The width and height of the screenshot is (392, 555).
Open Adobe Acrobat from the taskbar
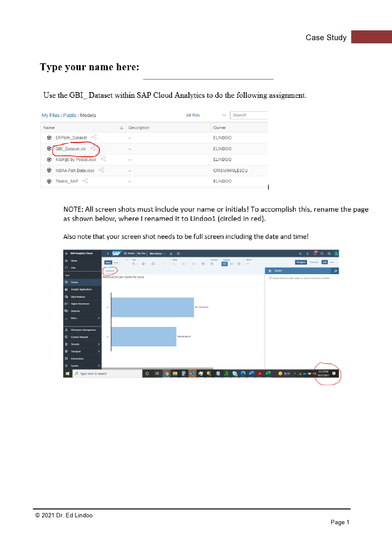click(260, 373)
